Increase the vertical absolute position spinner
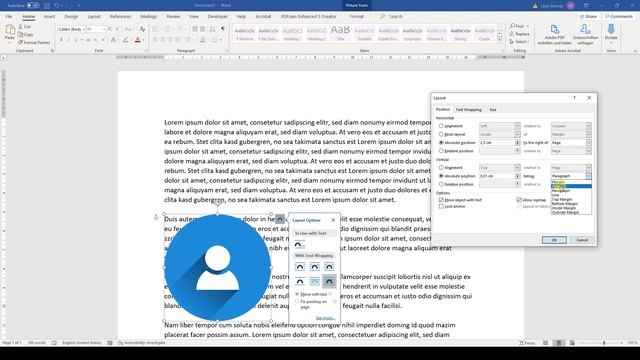This screenshot has height=360, width=640. tap(518, 174)
